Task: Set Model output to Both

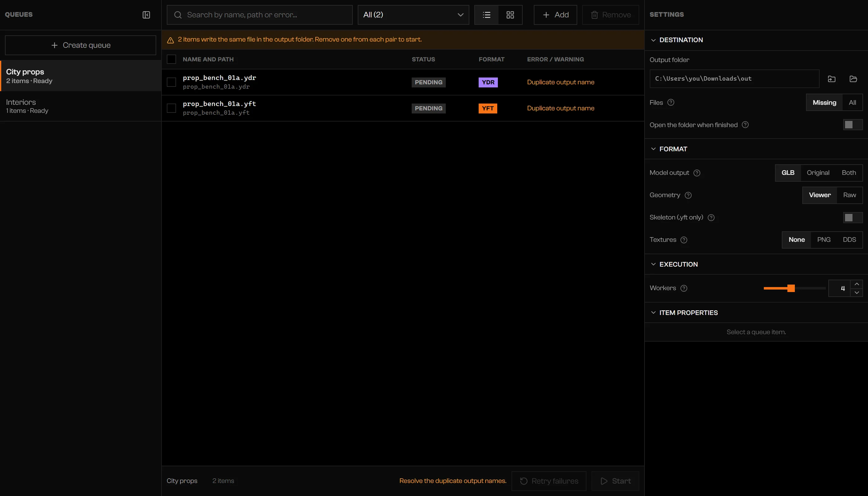Action: click(848, 173)
